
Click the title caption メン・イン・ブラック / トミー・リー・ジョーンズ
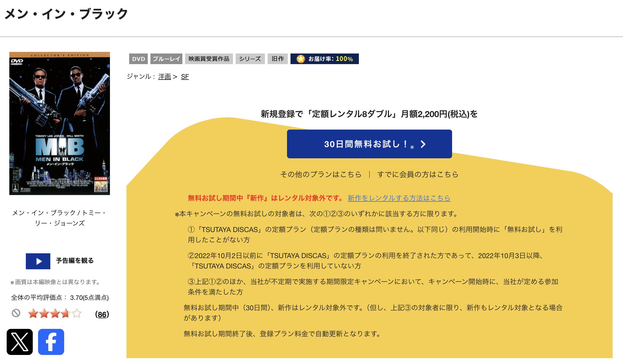[x=60, y=218]
